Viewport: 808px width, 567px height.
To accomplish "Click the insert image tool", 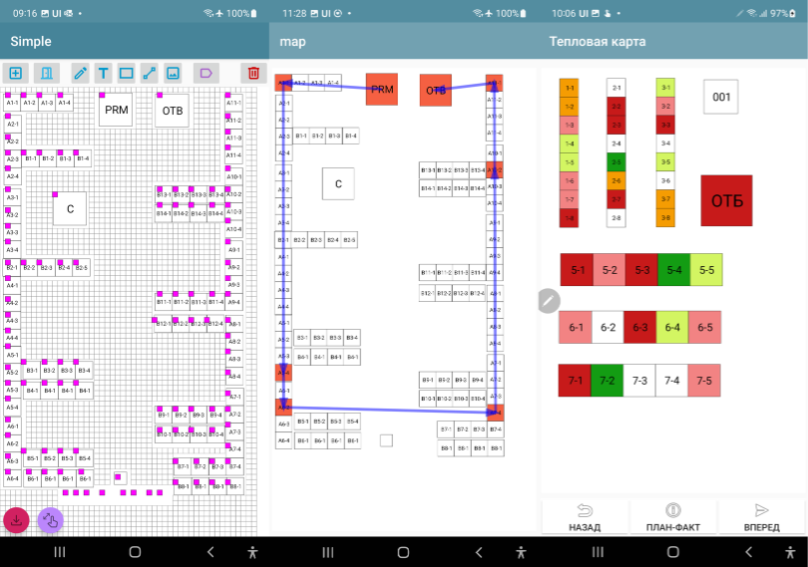I will tap(172, 73).
